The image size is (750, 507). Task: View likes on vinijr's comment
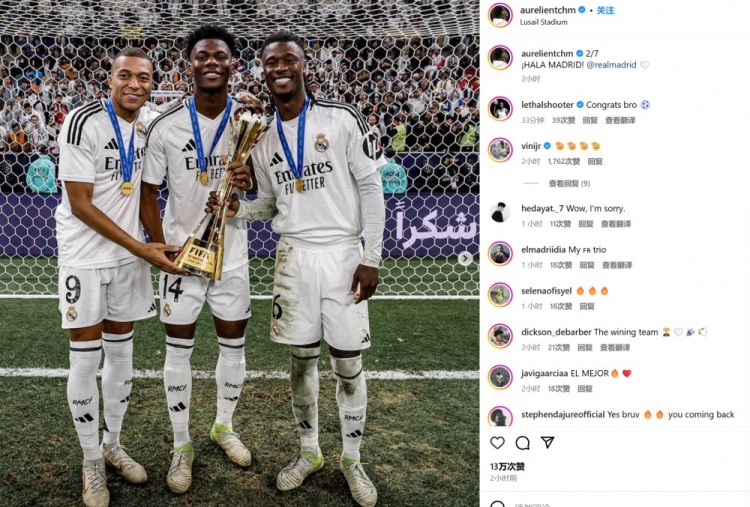pyautogui.click(x=563, y=162)
